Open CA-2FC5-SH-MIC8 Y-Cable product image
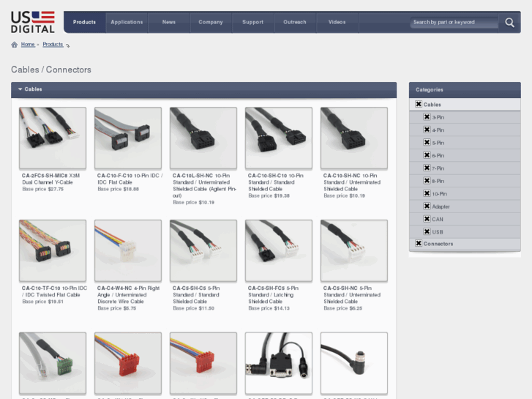Image resolution: width=532 pixels, height=399 pixels. tap(53, 138)
